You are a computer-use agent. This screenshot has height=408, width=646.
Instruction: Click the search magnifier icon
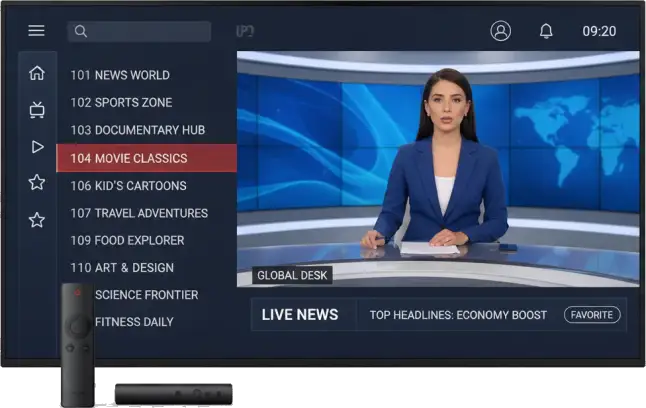[81, 31]
